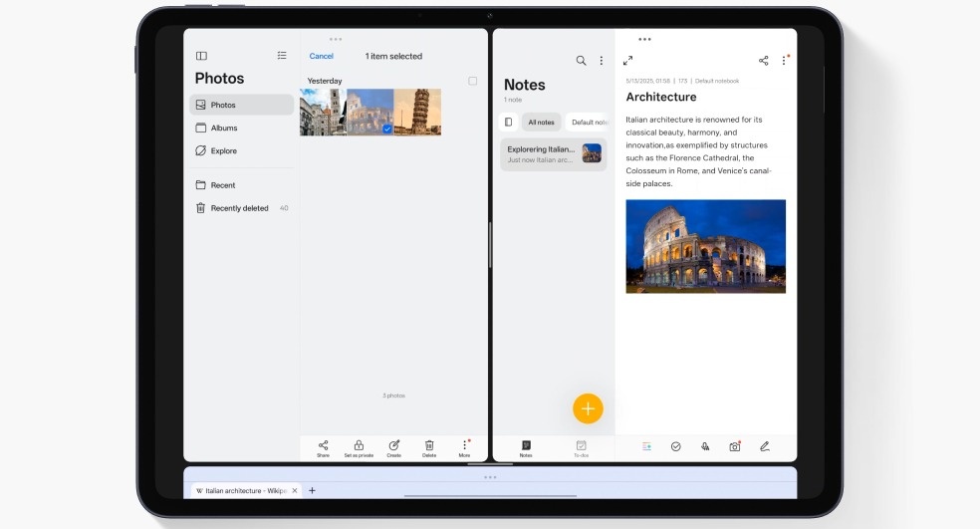Open the Photos toolbar More menu

point(464,446)
